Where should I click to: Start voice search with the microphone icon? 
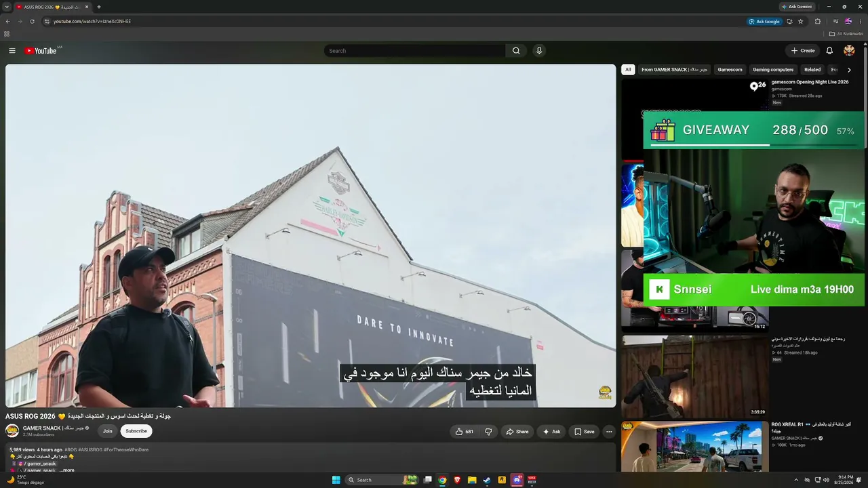click(539, 51)
